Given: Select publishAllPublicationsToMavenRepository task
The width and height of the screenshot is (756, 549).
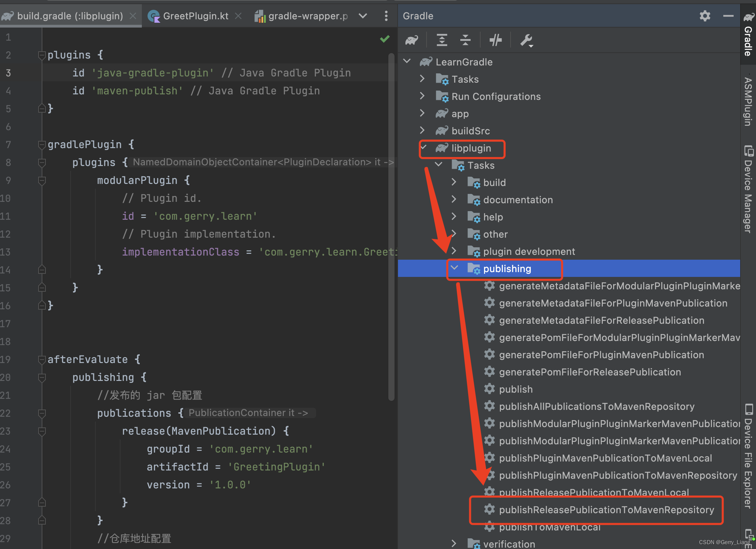Looking at the screenshot, I should pyautogui.click(x=597, y=406).
